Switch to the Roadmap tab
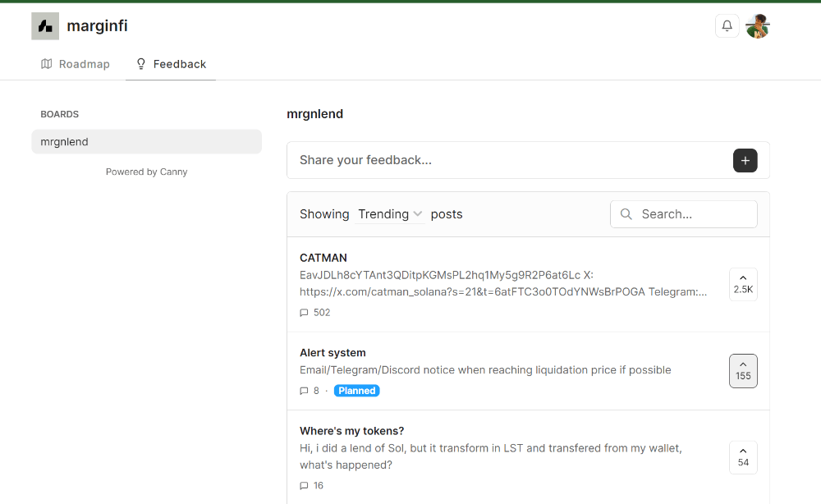 pos(76,64)
